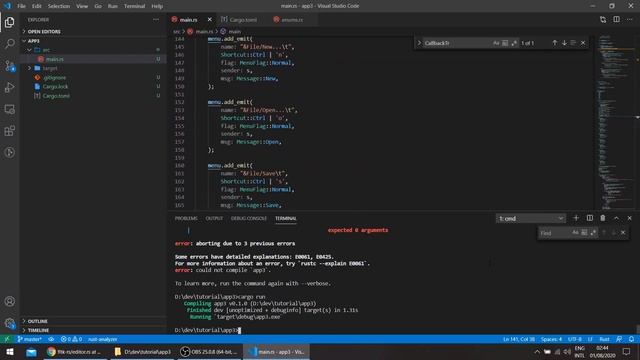Viewport: 640px width, 360px height.
Task: Open Remote Explorer in activity bar
Action: click(x=9, y=109)
